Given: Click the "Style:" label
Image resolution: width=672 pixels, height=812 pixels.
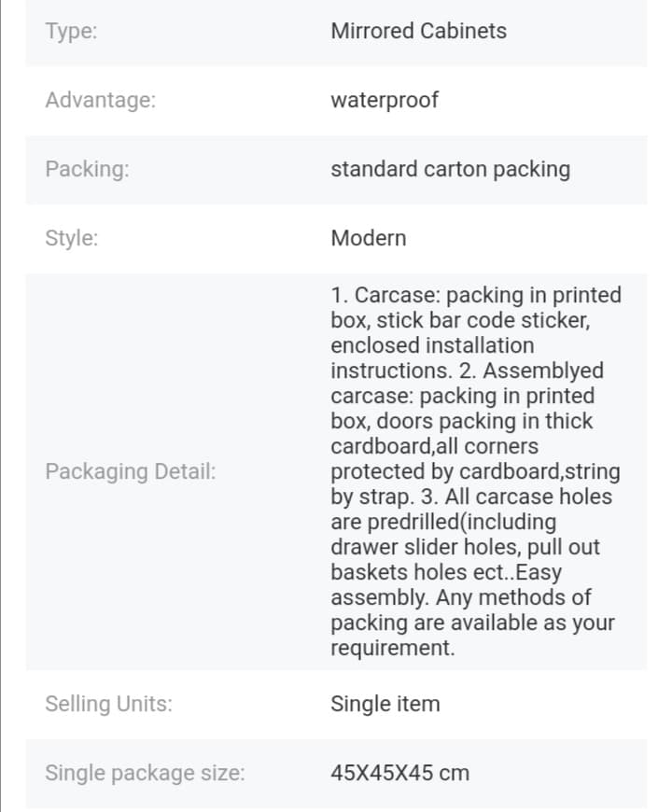Looking at the screenshot, I should 72,238.
